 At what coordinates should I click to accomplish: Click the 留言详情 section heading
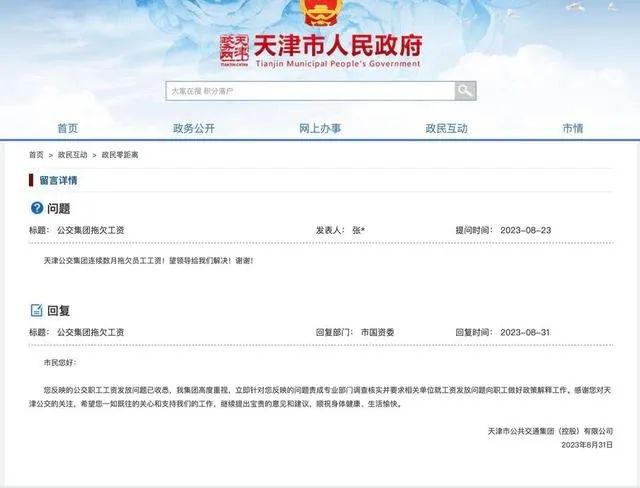(x=58, y=180)
